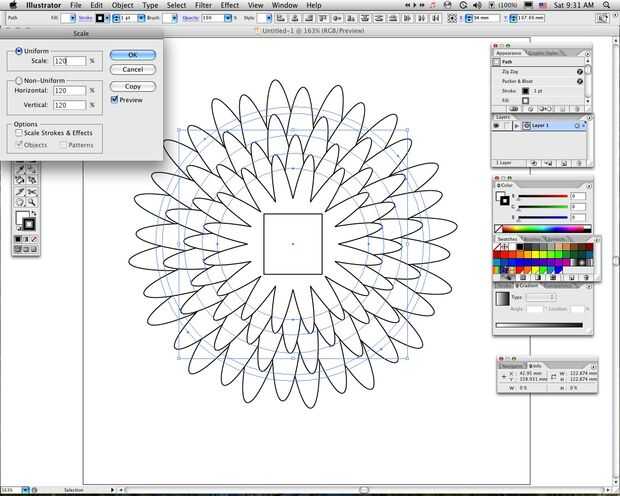Click the Color mode button in toolbox
The height and width of the screenshot is (496, 620).
(x=18, y=239)
